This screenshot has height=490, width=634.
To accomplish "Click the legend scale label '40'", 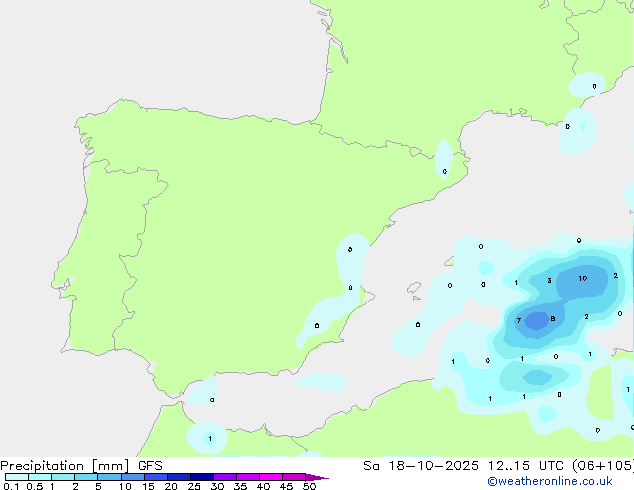I will click(263, 486).
